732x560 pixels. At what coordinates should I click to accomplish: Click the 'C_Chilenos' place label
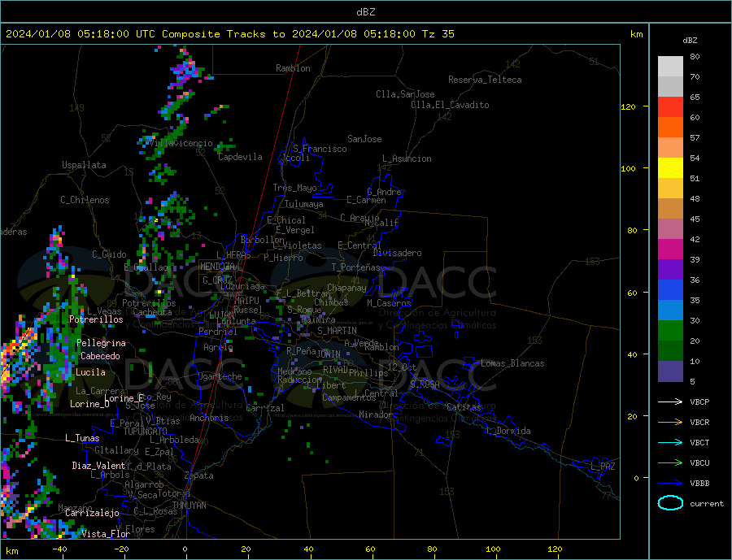(x=85, y=200)
